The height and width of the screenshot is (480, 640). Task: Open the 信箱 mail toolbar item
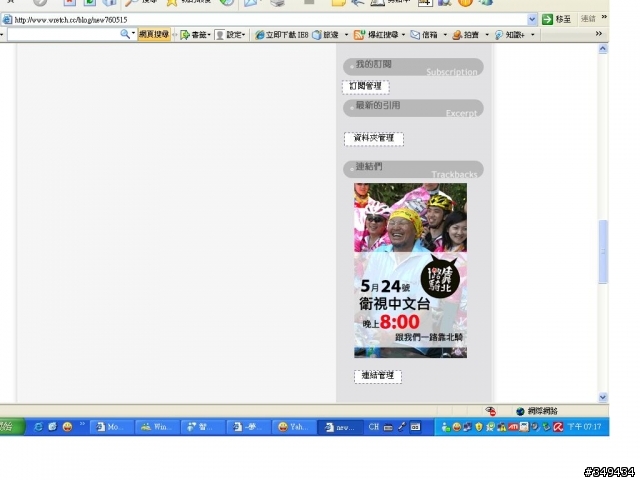point(424,35)
